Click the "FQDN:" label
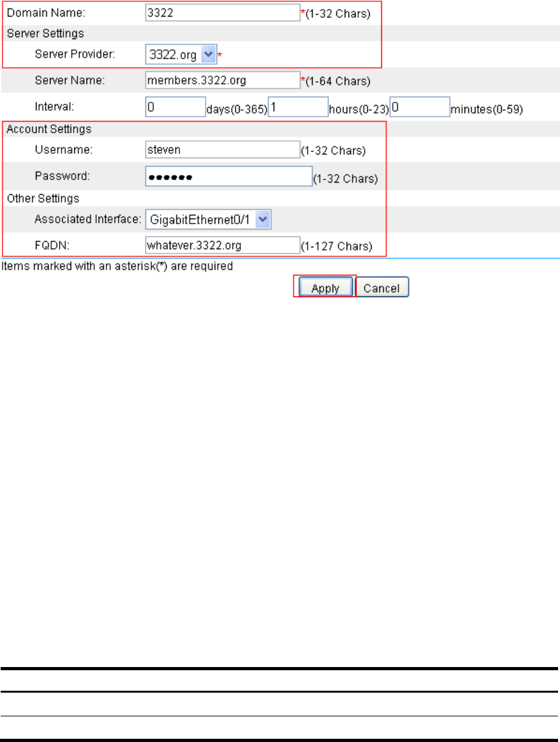This screenshot has height=742, width=560. point(52,245)
